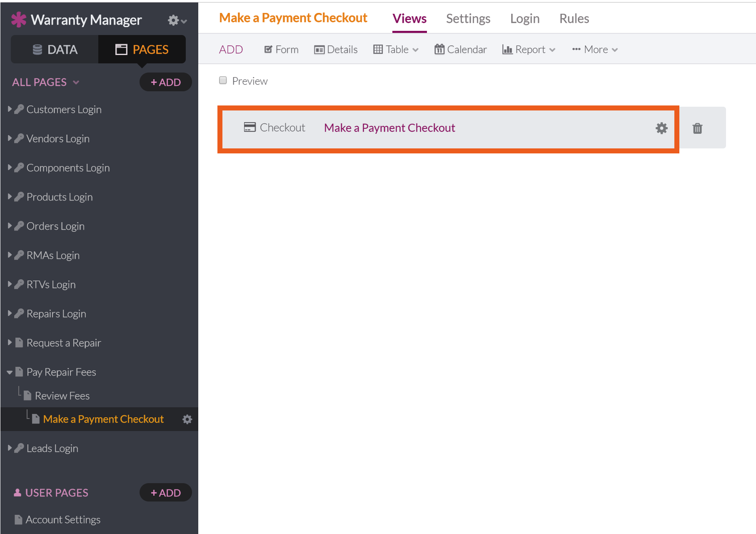Add a Form view
The image size is (756, 534).
coord(281,50)
